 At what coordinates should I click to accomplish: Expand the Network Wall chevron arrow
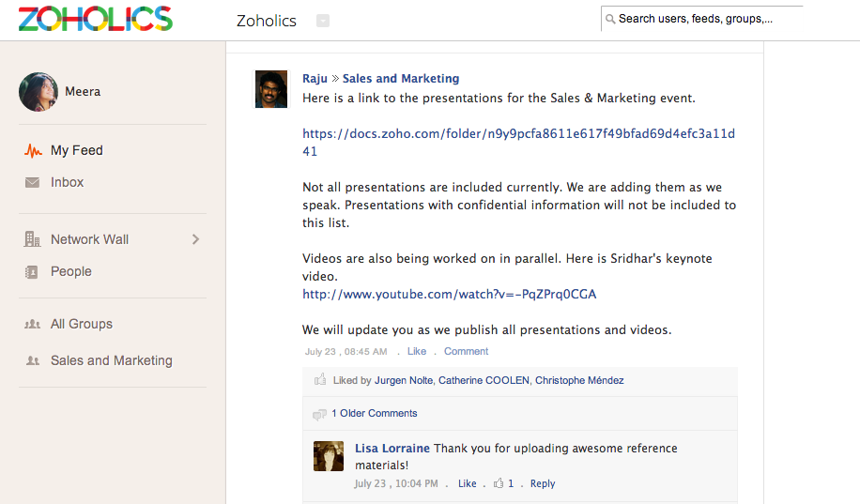pos(195,239)
